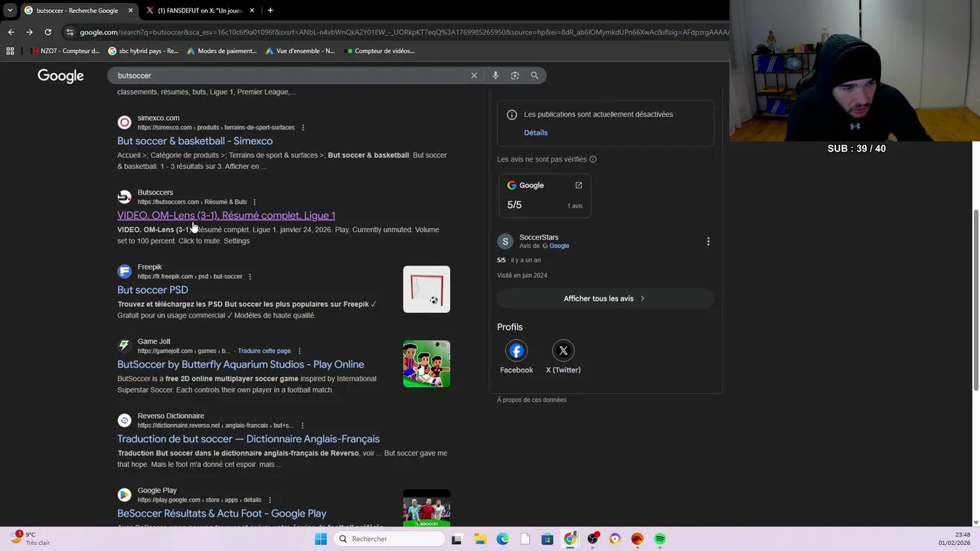
Task: Open Modes de paiement bookmark
Action: pyautogui.click(x=221, y=51)
